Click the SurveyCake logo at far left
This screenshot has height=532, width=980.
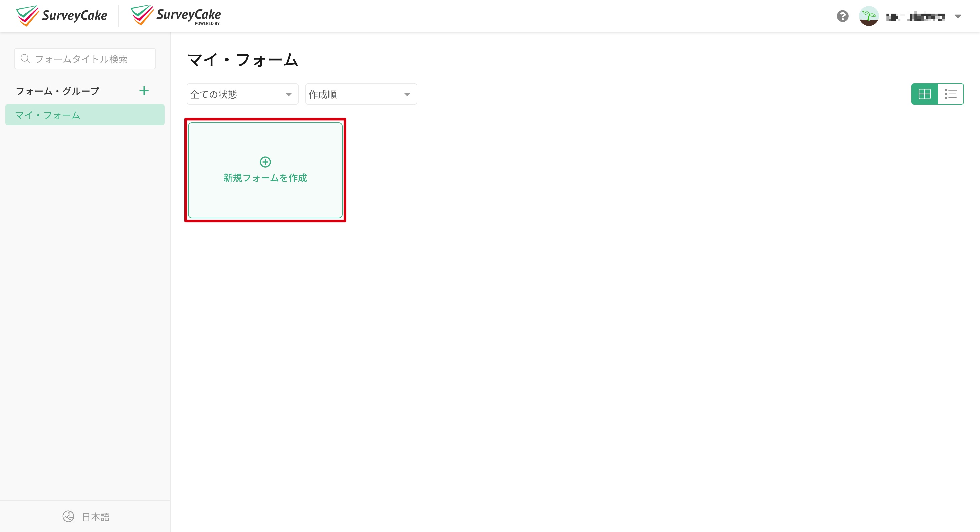pyautogui.click(x=62, y=16)
